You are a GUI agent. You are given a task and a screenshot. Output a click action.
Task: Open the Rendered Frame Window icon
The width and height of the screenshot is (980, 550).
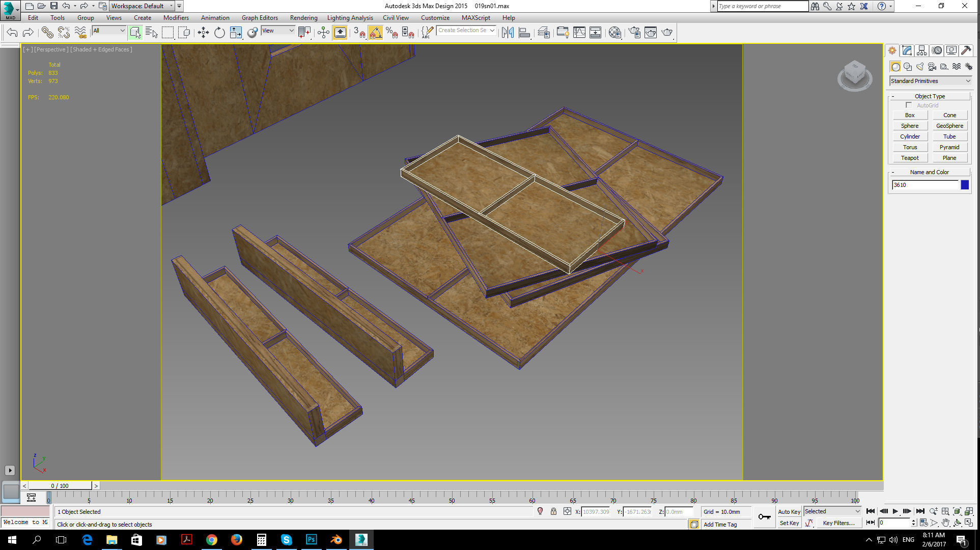pos(651,33)
